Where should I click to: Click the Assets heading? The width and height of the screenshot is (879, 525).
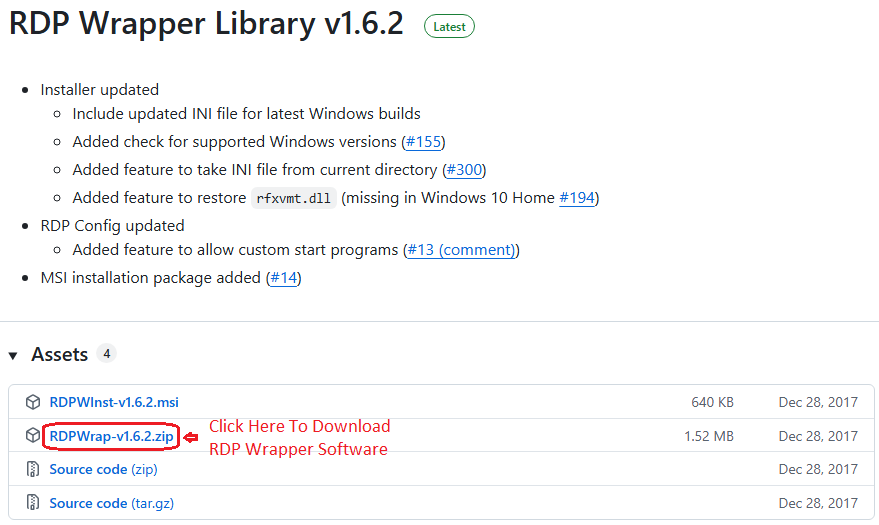(x=59, y=355)
